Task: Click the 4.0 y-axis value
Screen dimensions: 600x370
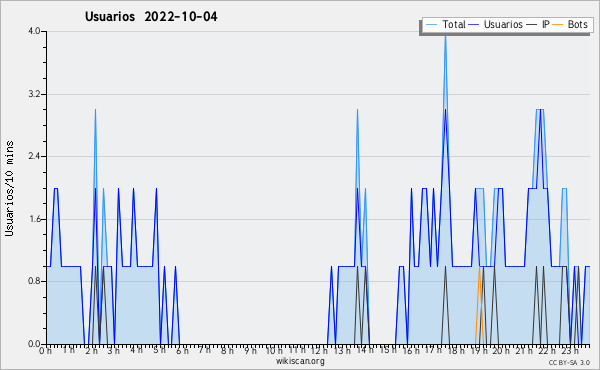Action: pyautogui.click(x=34, y=31)
